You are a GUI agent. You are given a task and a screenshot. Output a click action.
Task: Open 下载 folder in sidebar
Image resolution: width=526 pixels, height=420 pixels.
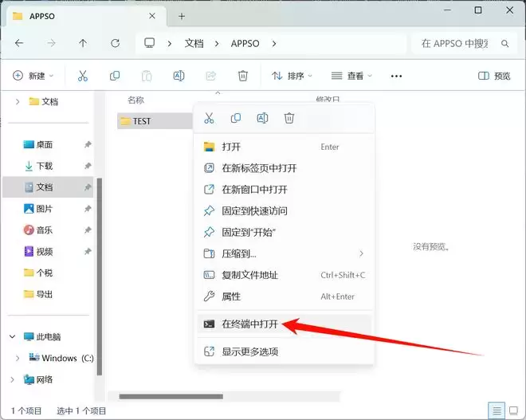(44, 166)
